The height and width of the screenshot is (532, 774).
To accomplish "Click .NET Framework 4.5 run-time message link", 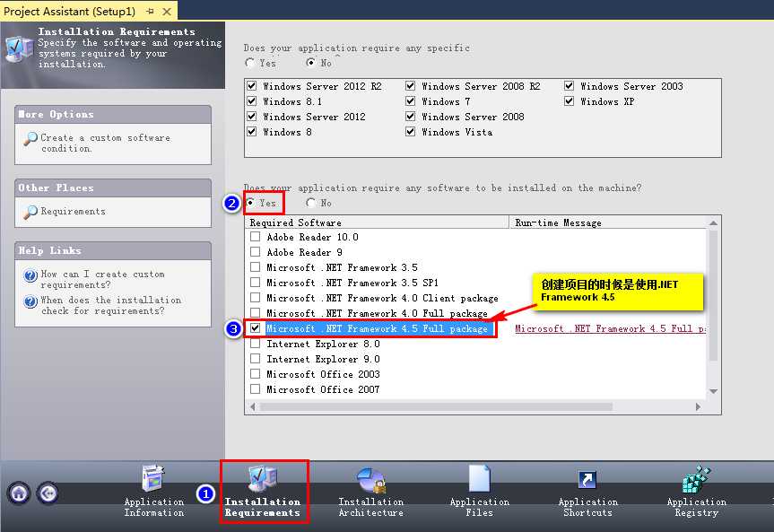I will 610,328.
